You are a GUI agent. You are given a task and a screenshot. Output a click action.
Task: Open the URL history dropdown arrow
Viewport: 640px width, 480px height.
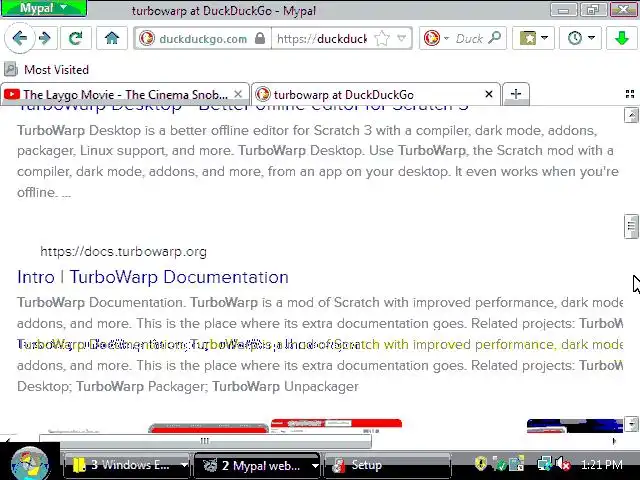pyautogui.click(x=402, y=38)
